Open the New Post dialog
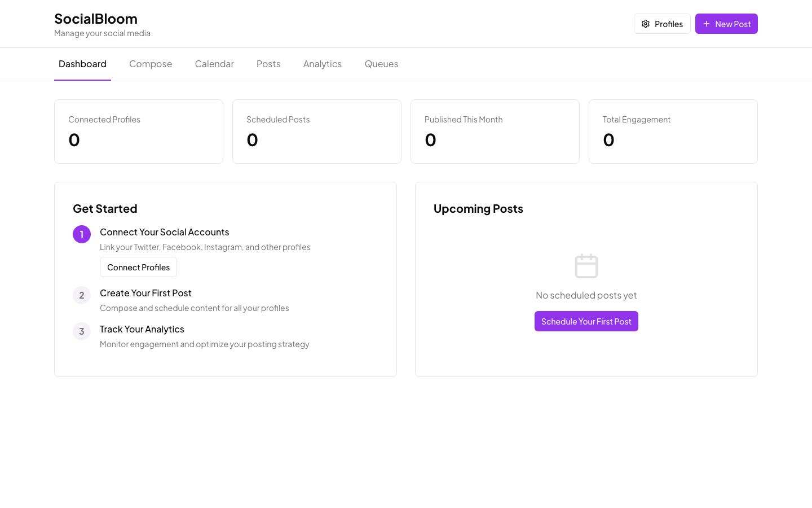 coord(726,24)
